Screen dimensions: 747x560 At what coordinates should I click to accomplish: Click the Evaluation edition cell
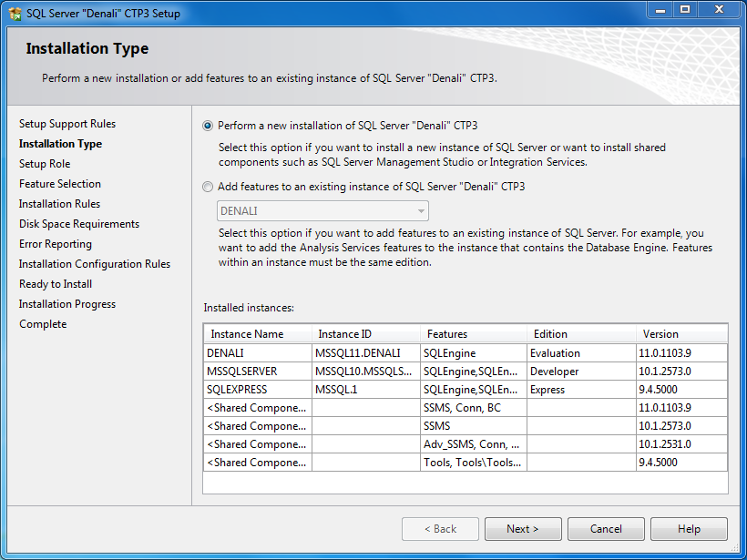coord(581,353)
